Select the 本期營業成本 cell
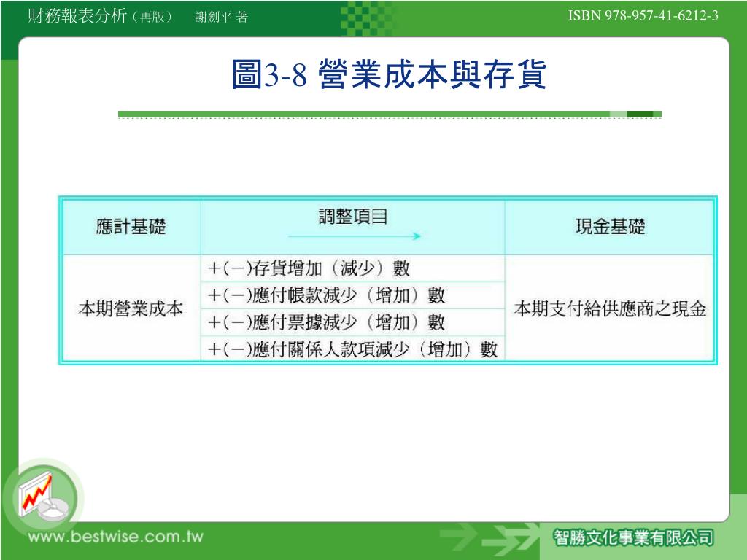Screen dimensions: 747x560 pos(131,308)
